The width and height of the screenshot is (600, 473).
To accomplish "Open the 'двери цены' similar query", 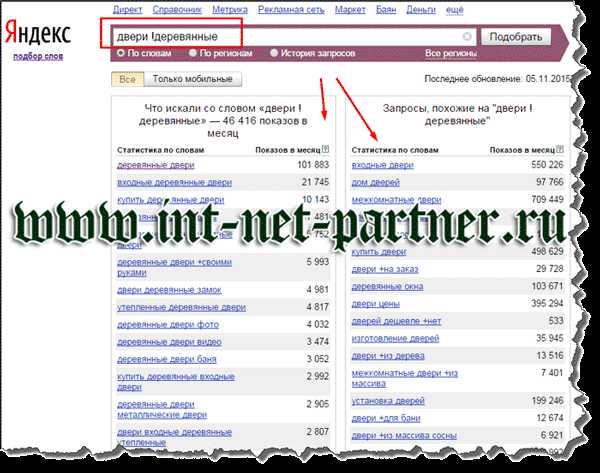I will (x=376, y=304).
